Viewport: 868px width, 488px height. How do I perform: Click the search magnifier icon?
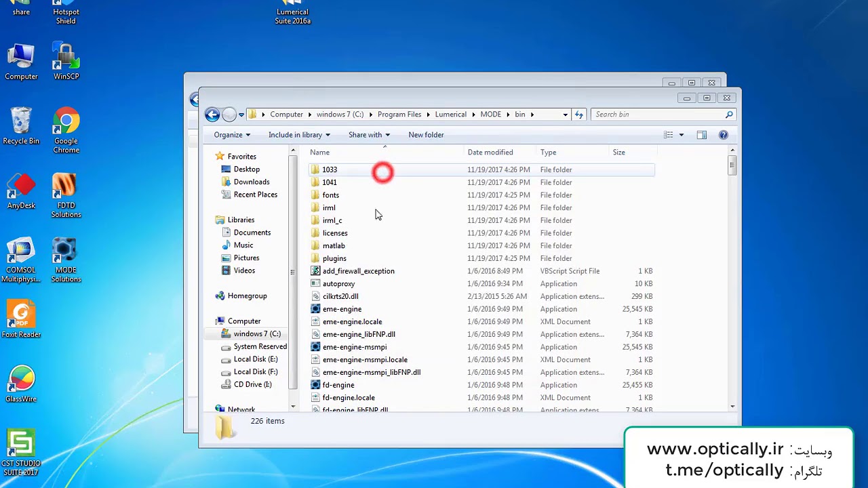pyautogui.click(x=729, y=115)
